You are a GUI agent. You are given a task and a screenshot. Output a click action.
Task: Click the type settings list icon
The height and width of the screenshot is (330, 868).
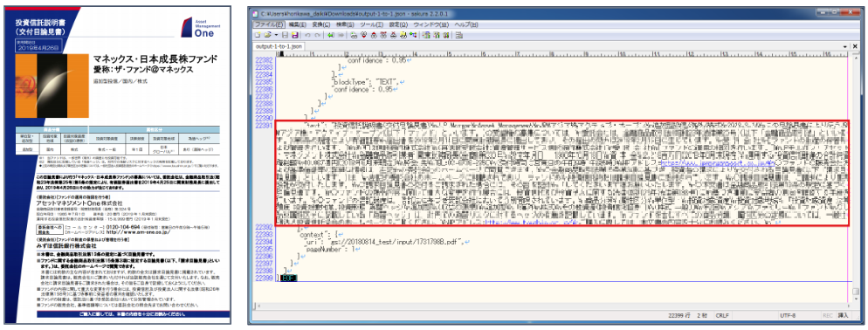point(426,35)
